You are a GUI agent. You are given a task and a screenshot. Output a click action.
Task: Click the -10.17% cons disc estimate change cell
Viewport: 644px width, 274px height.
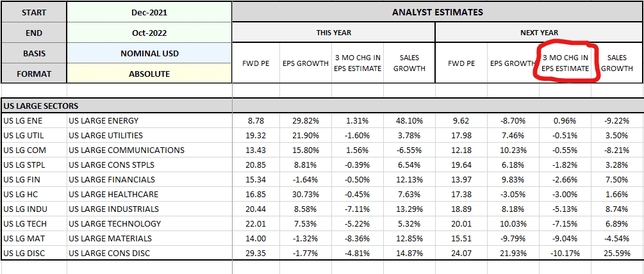click(x=565, y=253)
